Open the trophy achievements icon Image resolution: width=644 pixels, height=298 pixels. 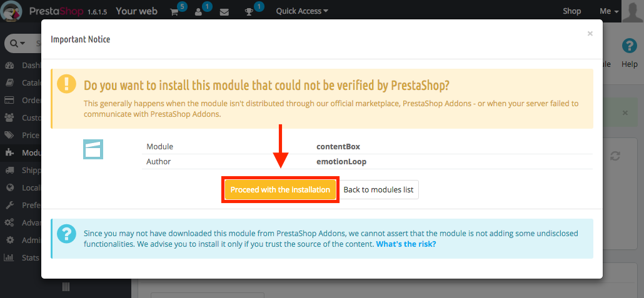[249, 12]
